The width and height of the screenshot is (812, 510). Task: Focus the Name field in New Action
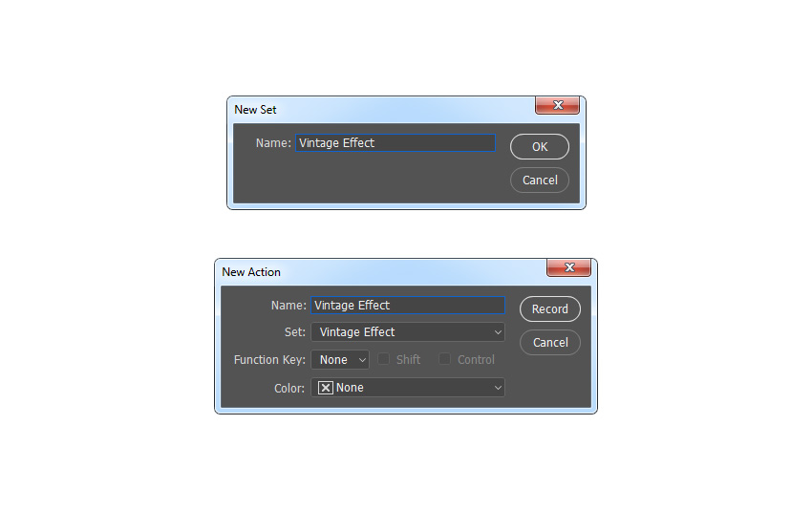408,306
